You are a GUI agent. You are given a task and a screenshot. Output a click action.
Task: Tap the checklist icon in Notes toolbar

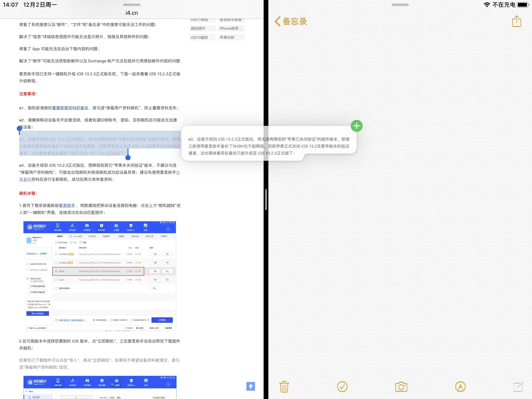pos(342,387)
